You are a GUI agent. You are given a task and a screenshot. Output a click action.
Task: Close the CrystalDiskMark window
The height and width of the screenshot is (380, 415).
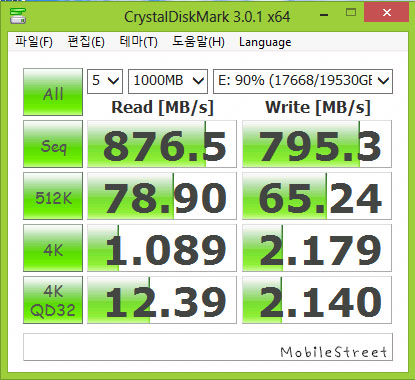point(387,13)
